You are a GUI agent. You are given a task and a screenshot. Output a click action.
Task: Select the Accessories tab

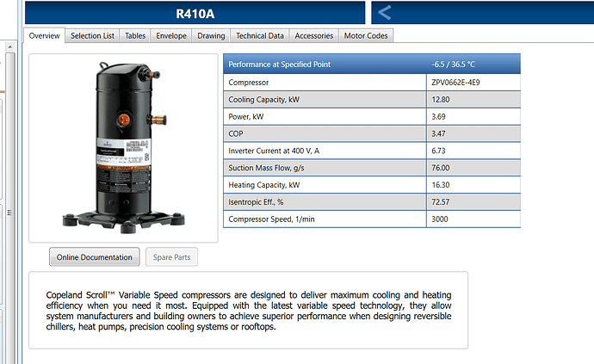pyautogui.click(x=313, y=35)
